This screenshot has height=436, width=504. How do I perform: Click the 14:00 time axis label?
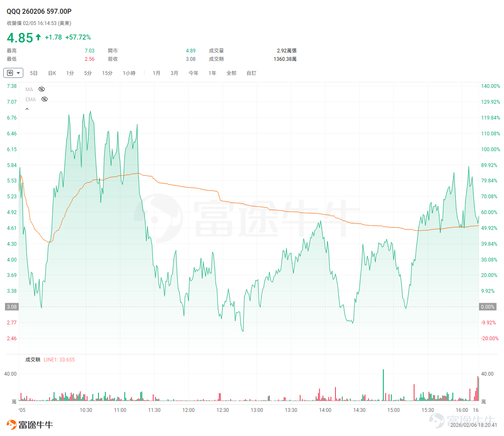click(x=325, y=410)
